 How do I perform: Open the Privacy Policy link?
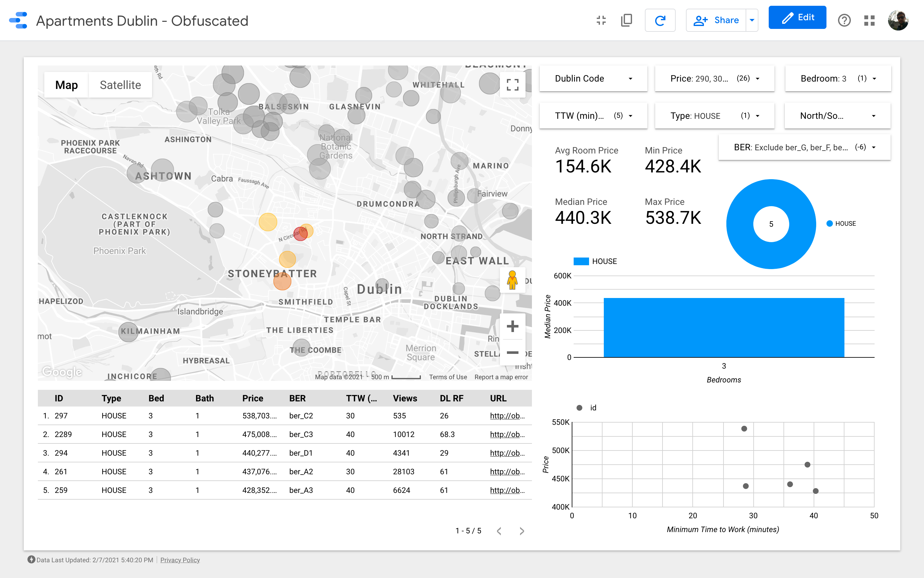[x=180, y=560]
